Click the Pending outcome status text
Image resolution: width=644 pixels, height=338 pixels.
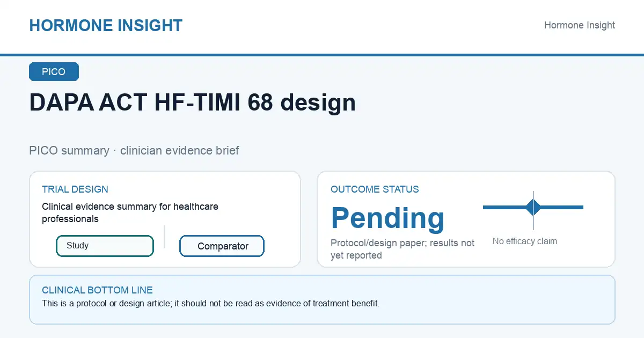coord(387,218)
